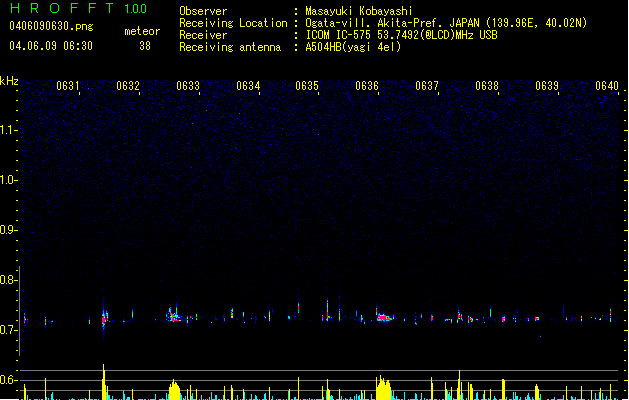
Task: Click the 0638 time marker
Action: 487,85
